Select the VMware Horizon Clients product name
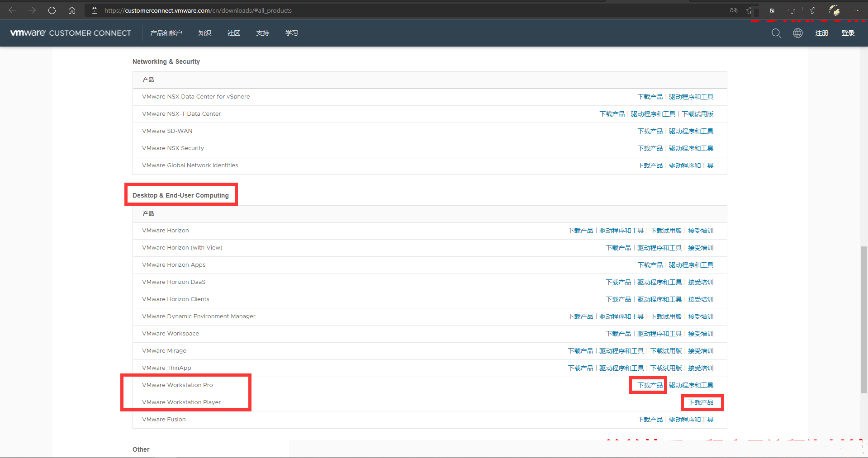 click(x=175, y=299)
